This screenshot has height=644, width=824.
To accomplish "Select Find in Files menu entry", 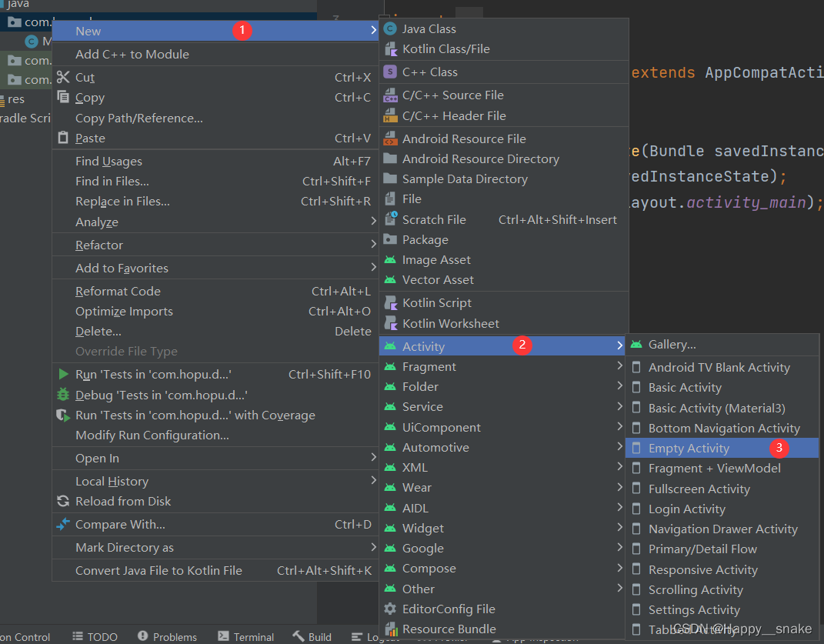I will (215, 182).
